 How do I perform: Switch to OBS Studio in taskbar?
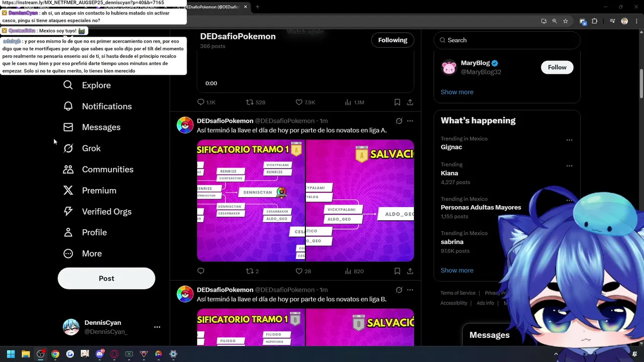(x=40, y=354)
